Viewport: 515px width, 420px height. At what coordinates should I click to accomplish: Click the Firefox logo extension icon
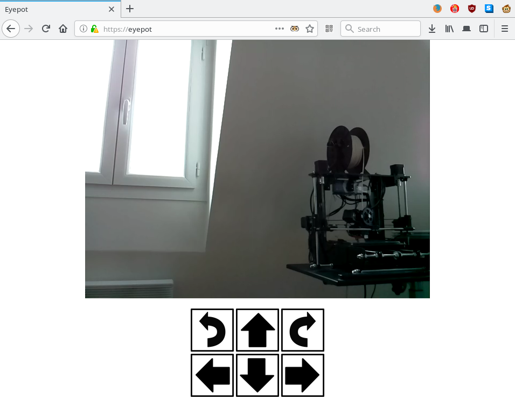[x=437, y=9]
